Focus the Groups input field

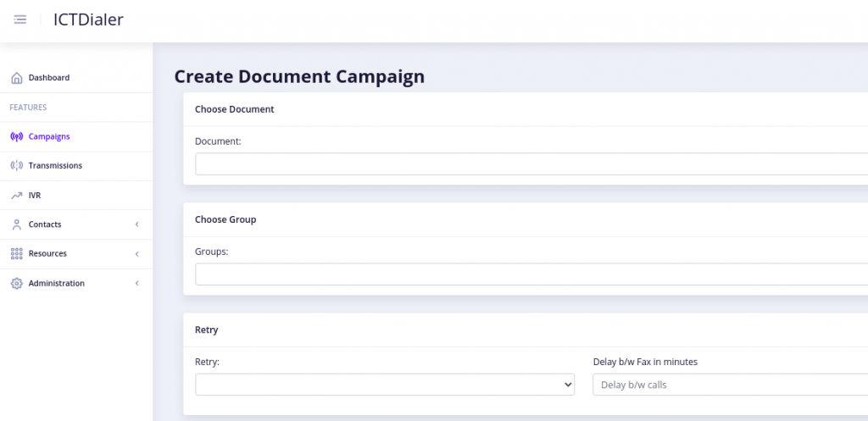point(531,274)
